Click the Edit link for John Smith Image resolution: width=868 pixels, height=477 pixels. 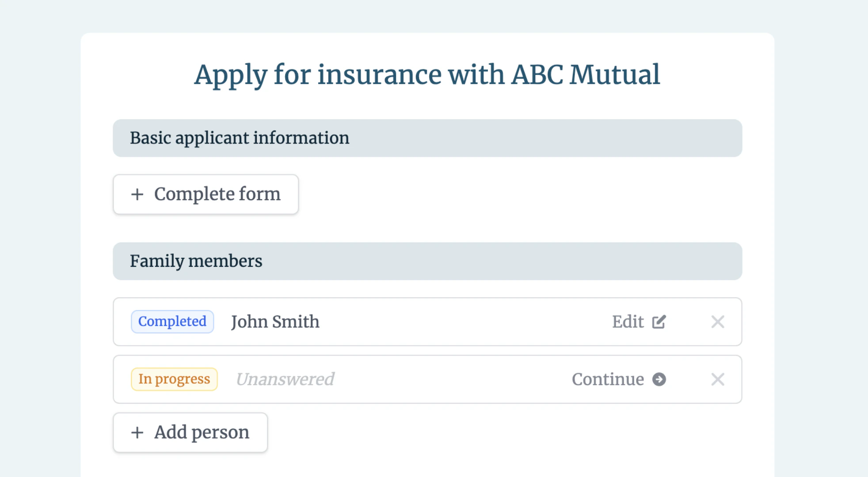(x=628, y=322)
